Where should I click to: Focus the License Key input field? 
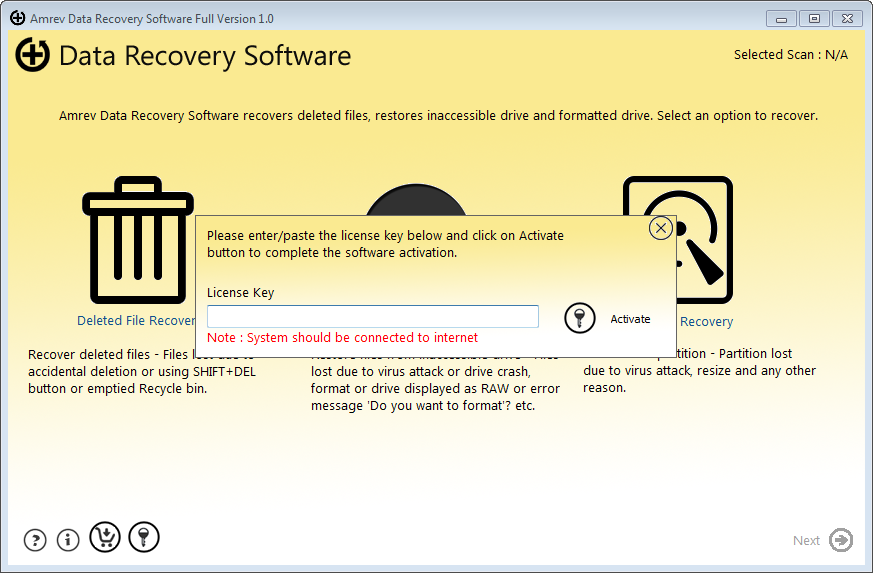tap(372, 316)
